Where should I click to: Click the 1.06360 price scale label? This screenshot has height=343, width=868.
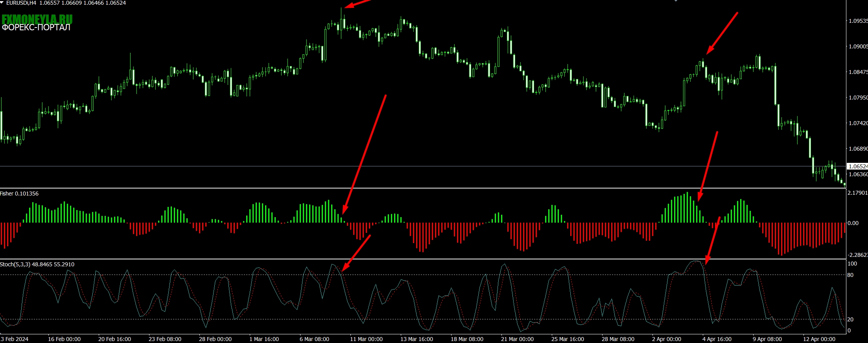click(858, 174)
